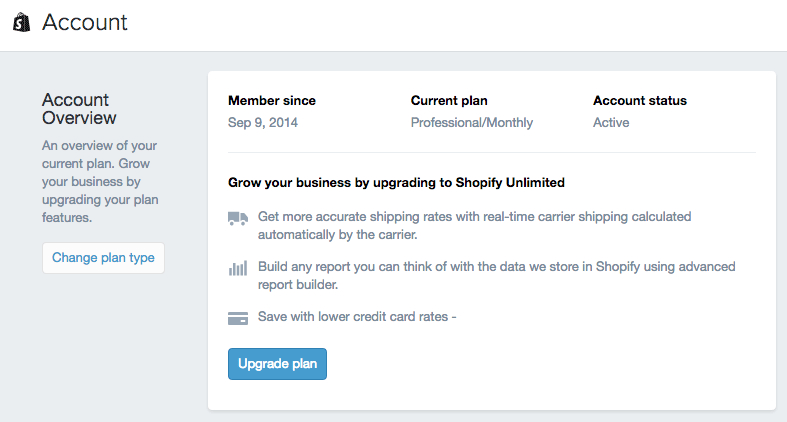The width and height of the screenshot is (787, 422).
Task: Select the real-time carrier shipping text
Action: [x=474, y=226]
